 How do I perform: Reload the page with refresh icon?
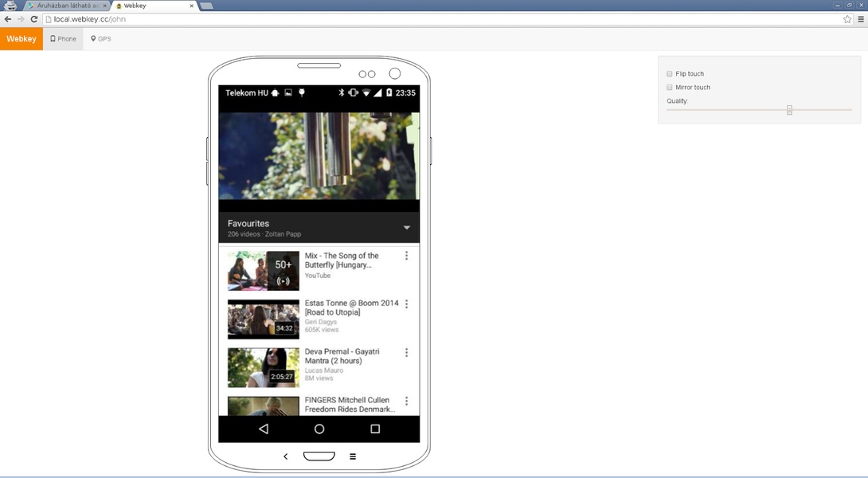33,19
